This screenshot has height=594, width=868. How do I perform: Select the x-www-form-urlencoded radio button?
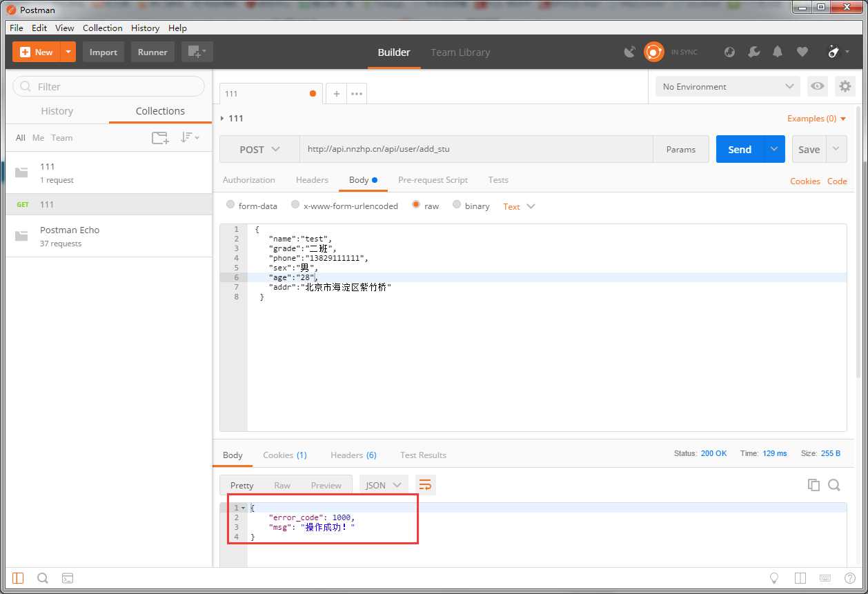point(295,205)
